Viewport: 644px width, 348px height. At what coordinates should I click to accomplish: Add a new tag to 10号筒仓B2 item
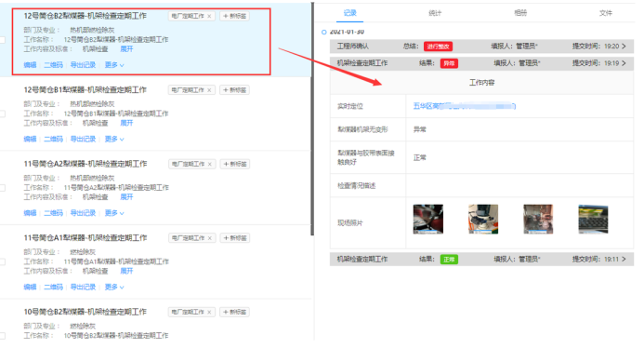click(x=234, y=313)
